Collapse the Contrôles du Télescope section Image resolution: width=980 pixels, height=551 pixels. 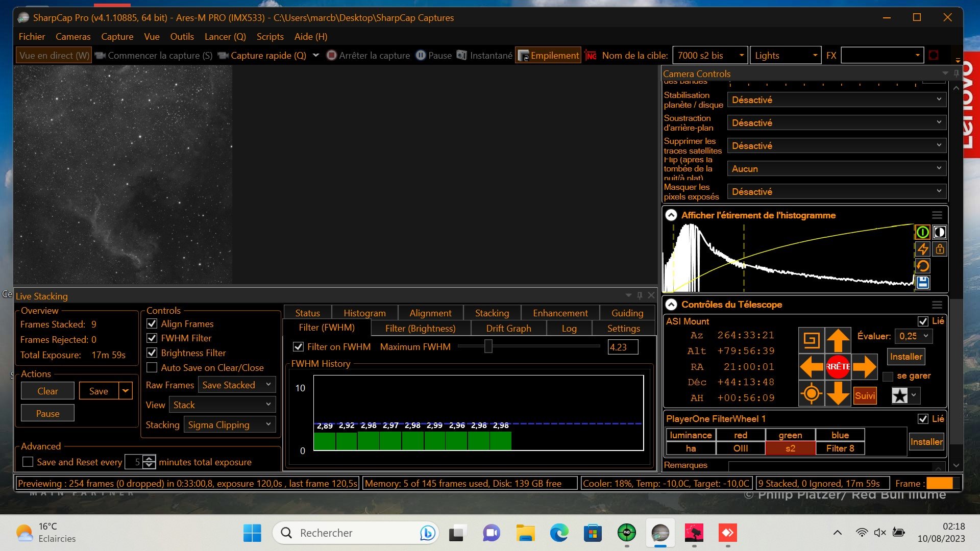click(671, 305)
